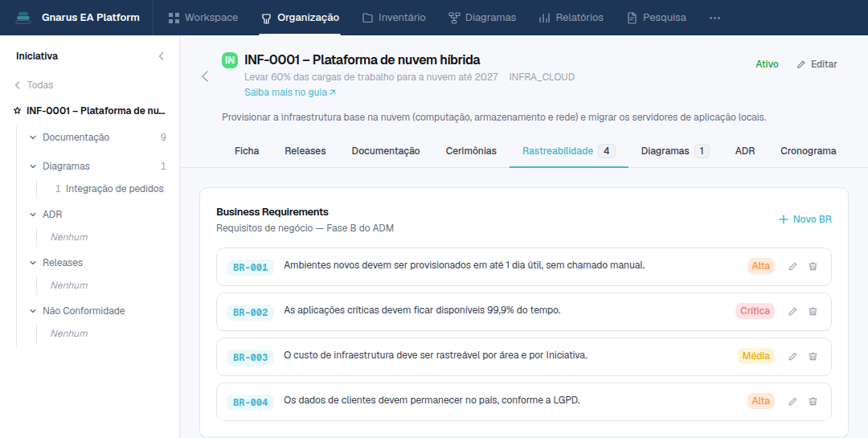Click the INFRA_CLOUD code text
Image resolution: width=868 pixels, height=438 pixels.
542,77
